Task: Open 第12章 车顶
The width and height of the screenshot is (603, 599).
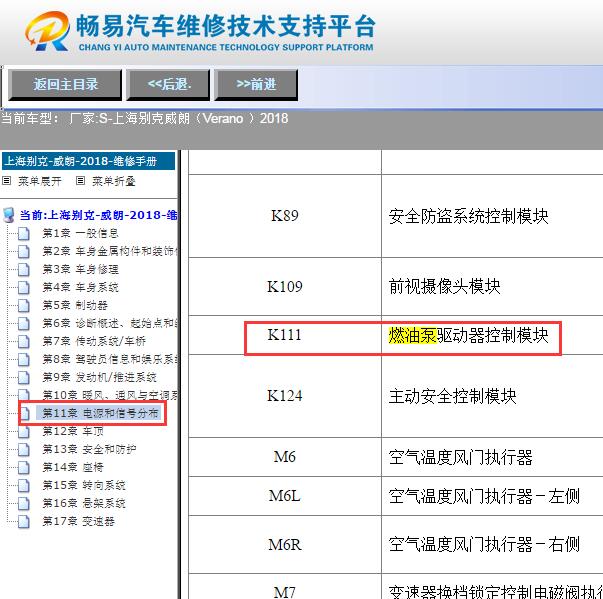Action: click(73, 431)
